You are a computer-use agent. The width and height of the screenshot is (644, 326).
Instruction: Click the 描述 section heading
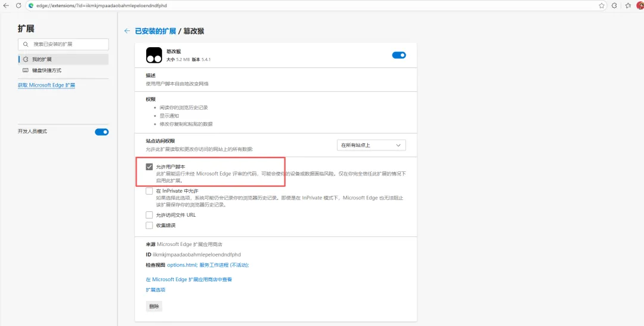pyautogui.click(x=151, y=76)
